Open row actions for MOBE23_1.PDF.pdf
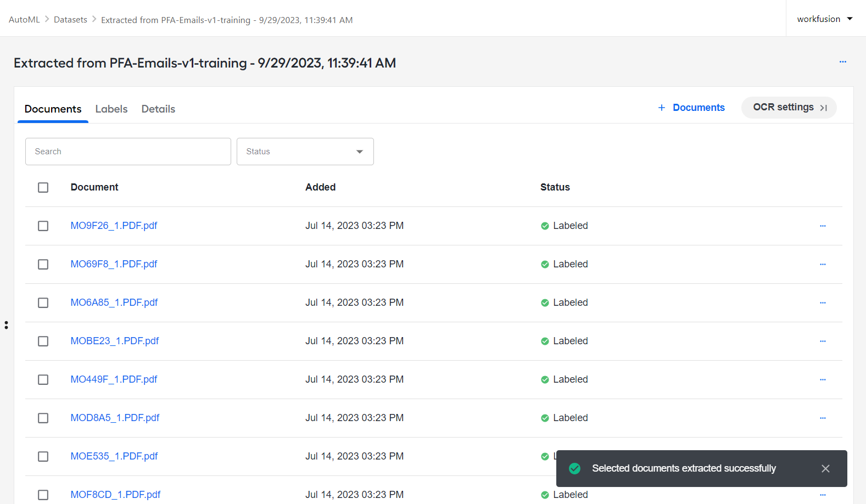Screen dimensions: 866x504 coord(823,341)
